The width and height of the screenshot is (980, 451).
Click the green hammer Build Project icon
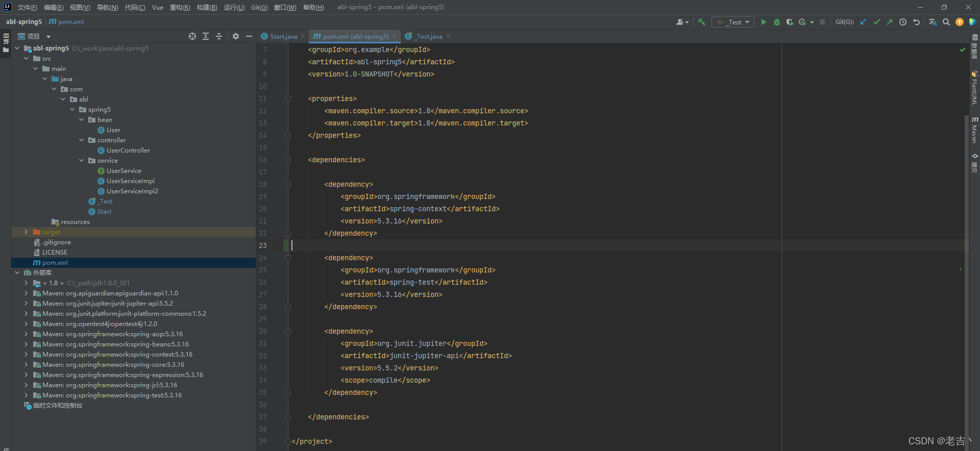point(702,22)
